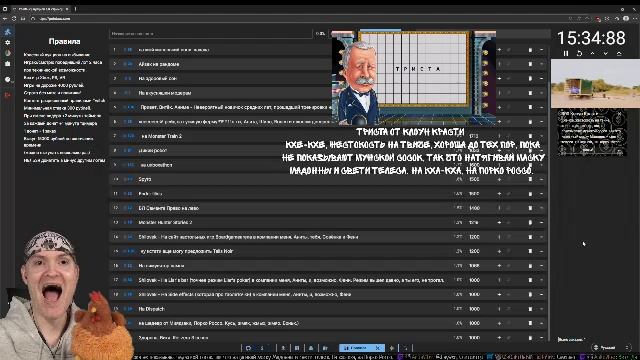Image resolution: width=640 pixels, height=360 pixels.
Task: Click the truck video thumbnail under the timer
Action: (x=596, y=84)
